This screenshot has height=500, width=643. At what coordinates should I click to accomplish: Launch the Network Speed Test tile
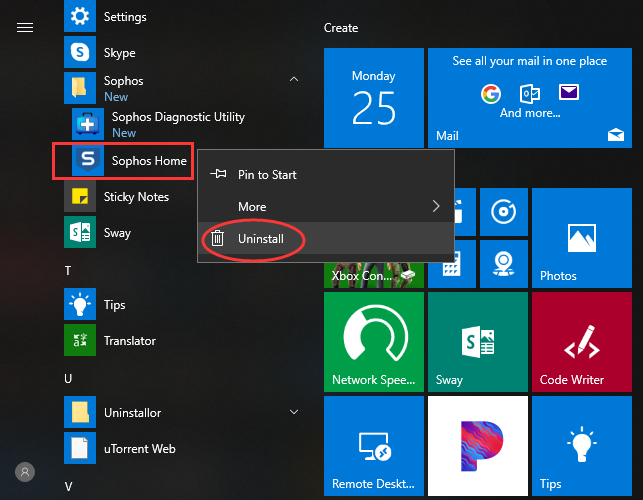pyautogui.click(x=374, y=342)
